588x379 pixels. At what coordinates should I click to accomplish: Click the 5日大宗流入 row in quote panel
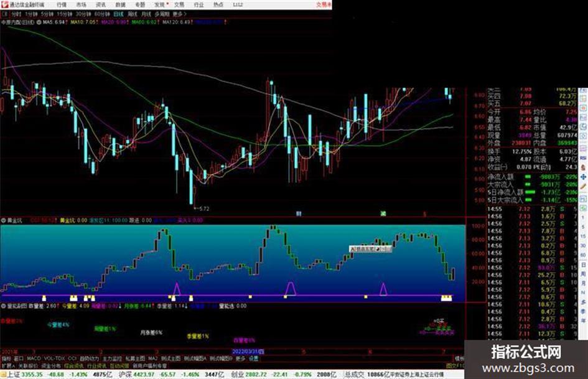tap(533, 200)
